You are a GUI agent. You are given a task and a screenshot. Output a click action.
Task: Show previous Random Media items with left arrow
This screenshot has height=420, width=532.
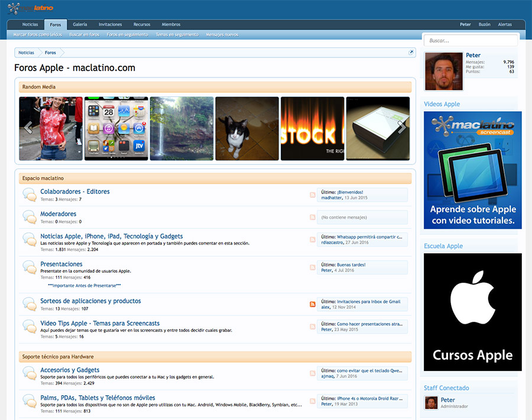click(28, 128)
